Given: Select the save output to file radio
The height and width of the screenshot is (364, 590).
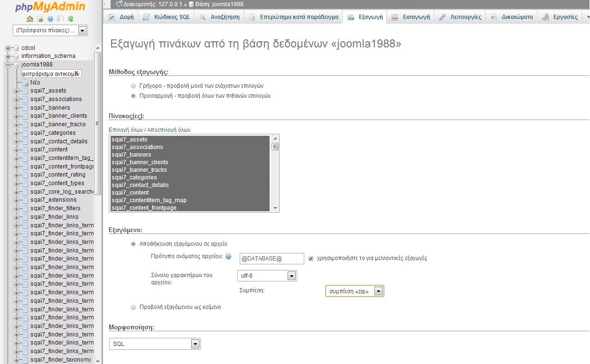Looking at the screenshot, I should tap(133, 244).
